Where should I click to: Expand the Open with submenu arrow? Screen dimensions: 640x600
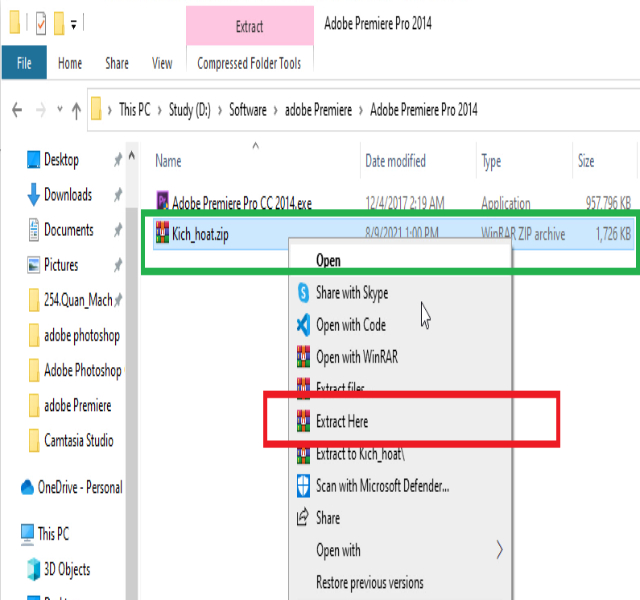499,550
